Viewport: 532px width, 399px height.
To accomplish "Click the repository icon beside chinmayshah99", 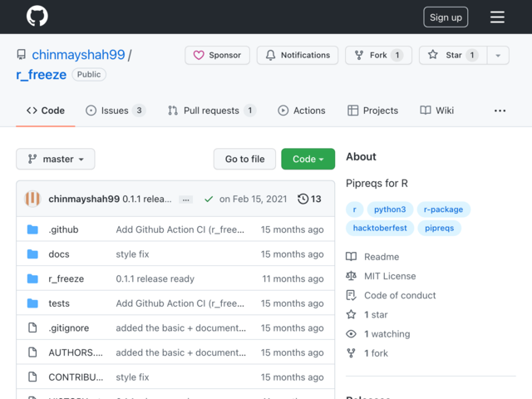I will pos(22,55).
